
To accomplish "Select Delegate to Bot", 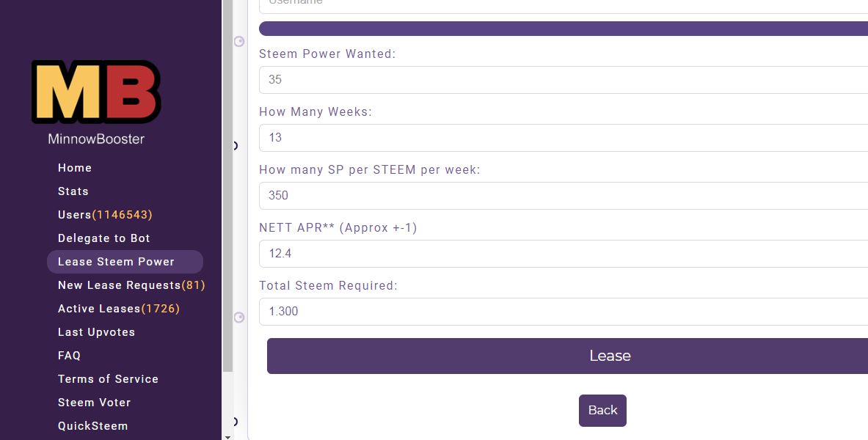I will (104, 238).
